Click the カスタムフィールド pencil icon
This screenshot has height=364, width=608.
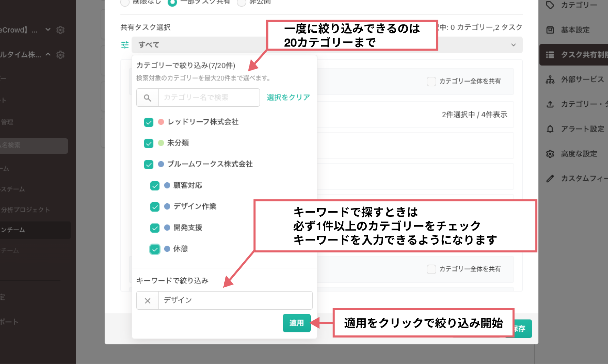(550, 179)
